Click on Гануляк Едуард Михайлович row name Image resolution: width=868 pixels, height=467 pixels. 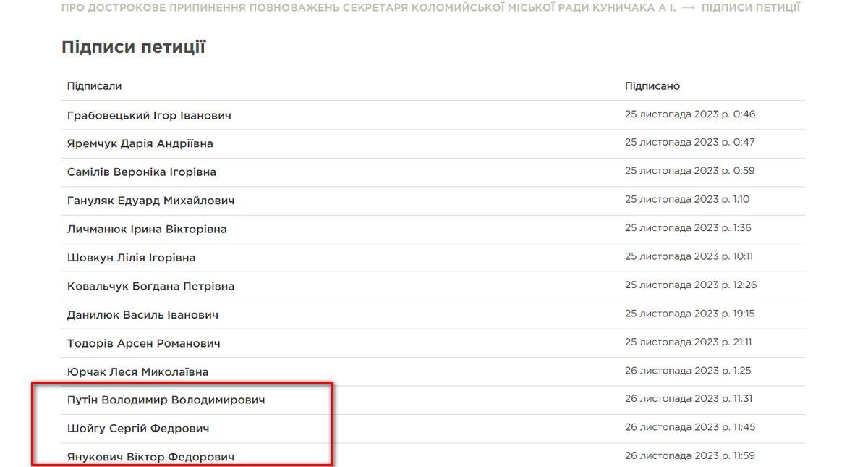(150, 201)
